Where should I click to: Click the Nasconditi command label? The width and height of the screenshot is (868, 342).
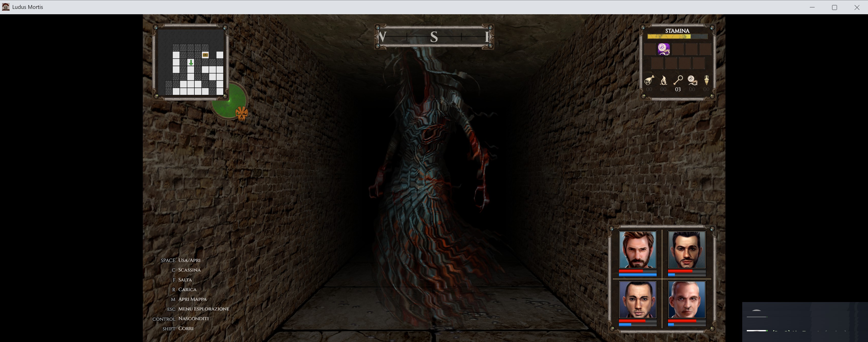pos(193,319)
